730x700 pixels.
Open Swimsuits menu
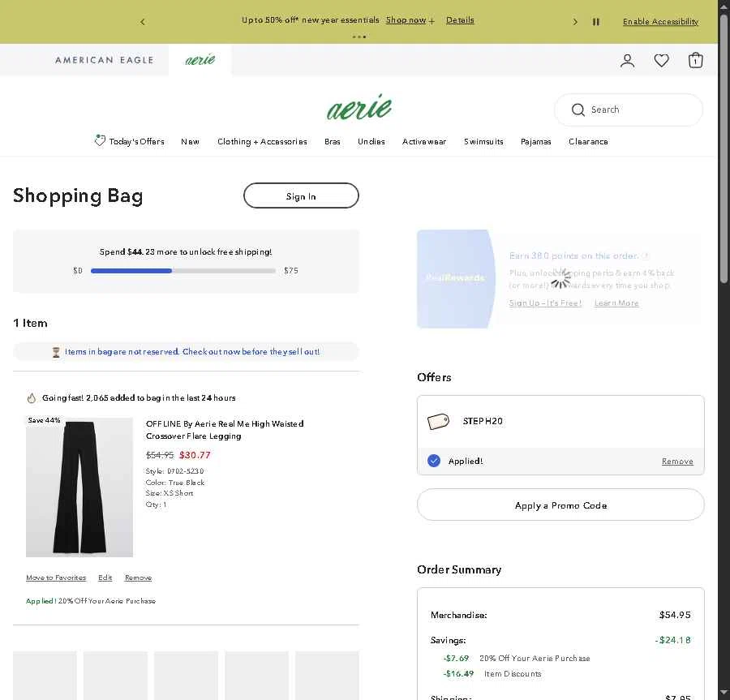coord(483,141)
